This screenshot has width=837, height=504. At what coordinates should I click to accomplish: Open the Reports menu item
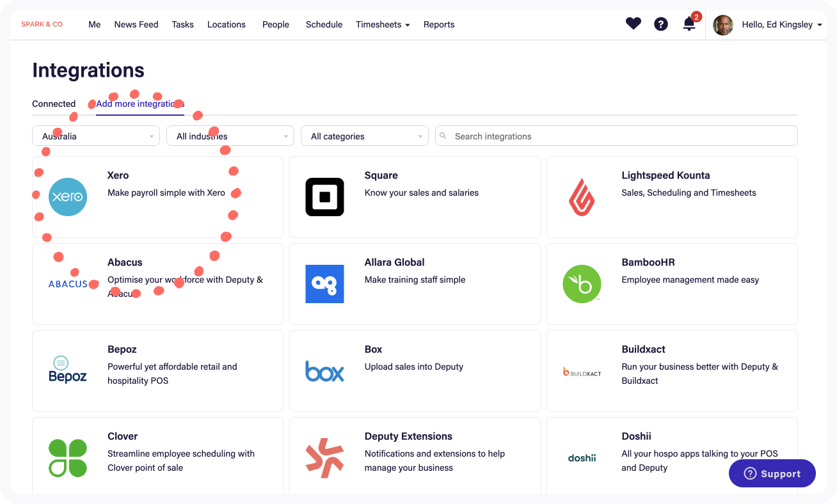pyautogui.click(x=439, y=24)
